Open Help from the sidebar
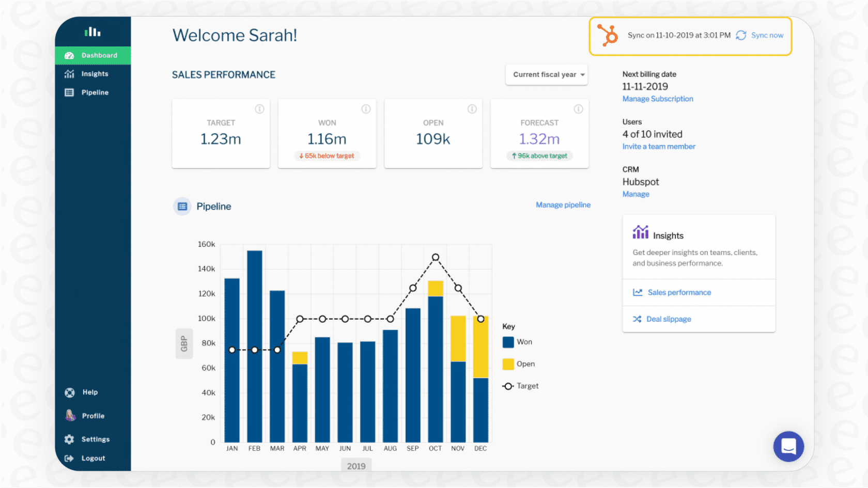This screenshot has height=488, width=868. point(69,392)
